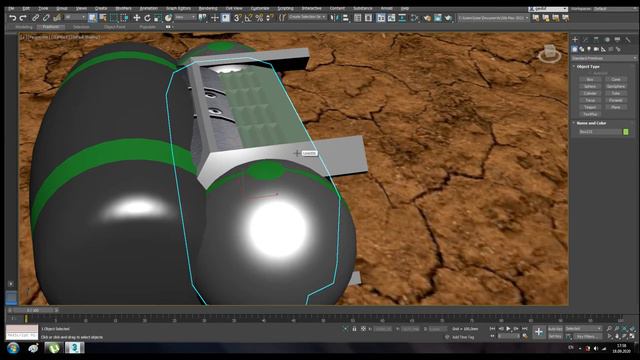The image size is (640, 360).
Task: Toggle the Scene Explorer icon
Action: 358,18
